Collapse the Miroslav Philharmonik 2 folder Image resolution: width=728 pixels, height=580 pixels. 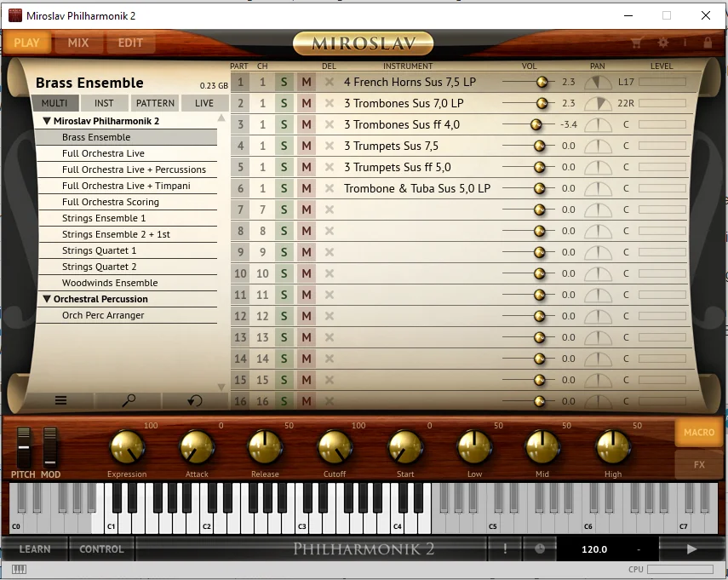coord(47,121)
